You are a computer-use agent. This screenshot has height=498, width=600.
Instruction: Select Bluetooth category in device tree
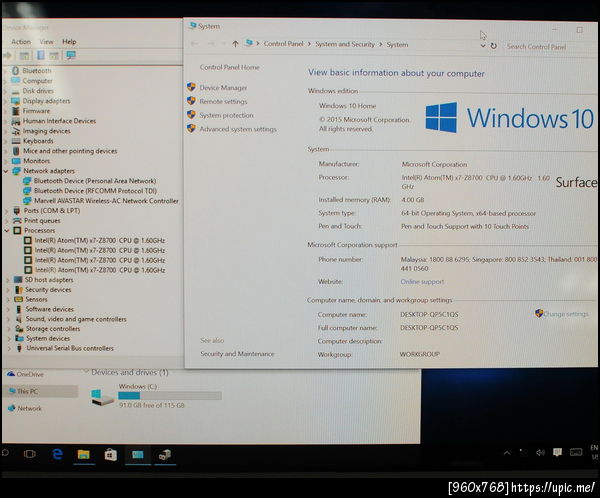(36, 71)
